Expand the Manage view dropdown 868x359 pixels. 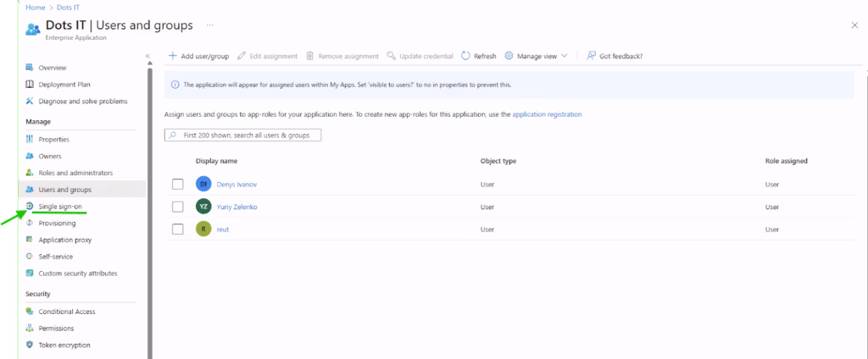[536, 56]
